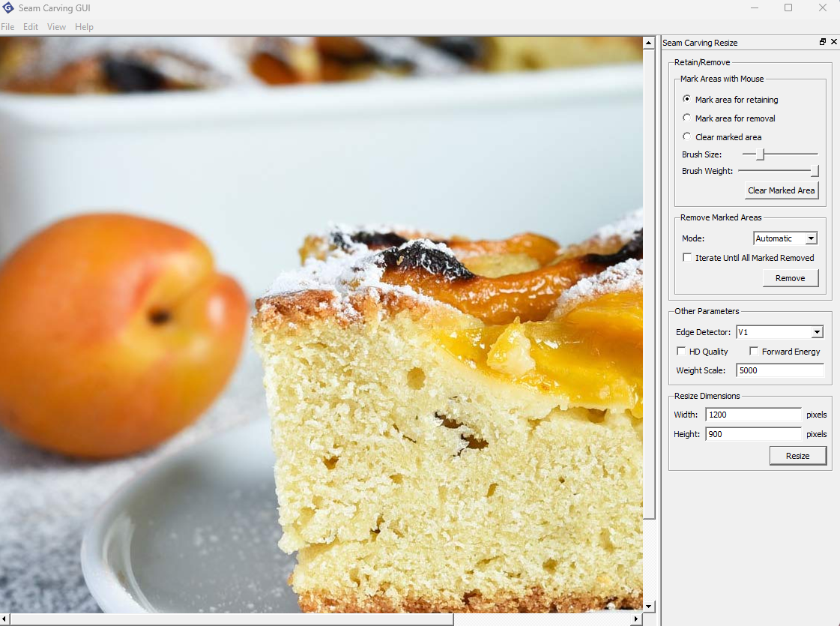840x626 pixels.
Task: Select Mark area for removal option
Action: click(x=687, y=118)
